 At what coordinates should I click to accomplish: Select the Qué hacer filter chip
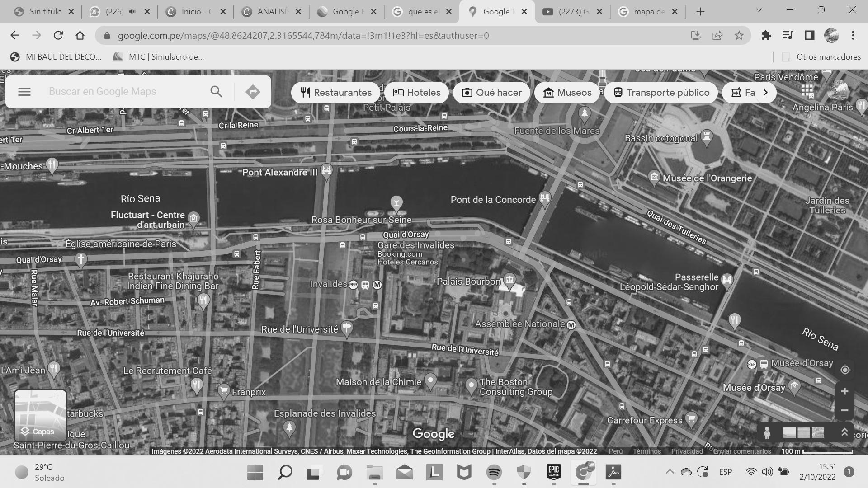coord(491,93)
